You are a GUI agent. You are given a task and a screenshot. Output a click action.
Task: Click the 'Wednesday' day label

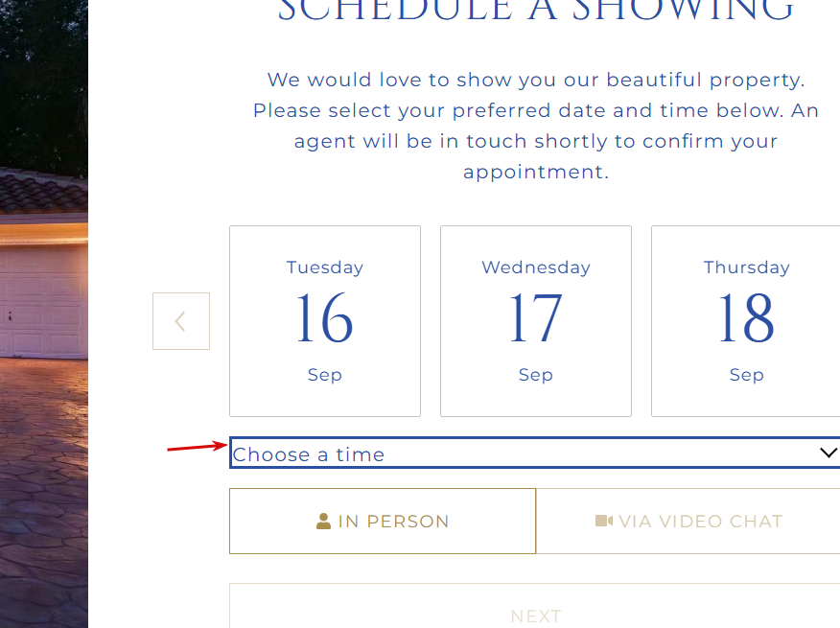click(x=536, y=267)
